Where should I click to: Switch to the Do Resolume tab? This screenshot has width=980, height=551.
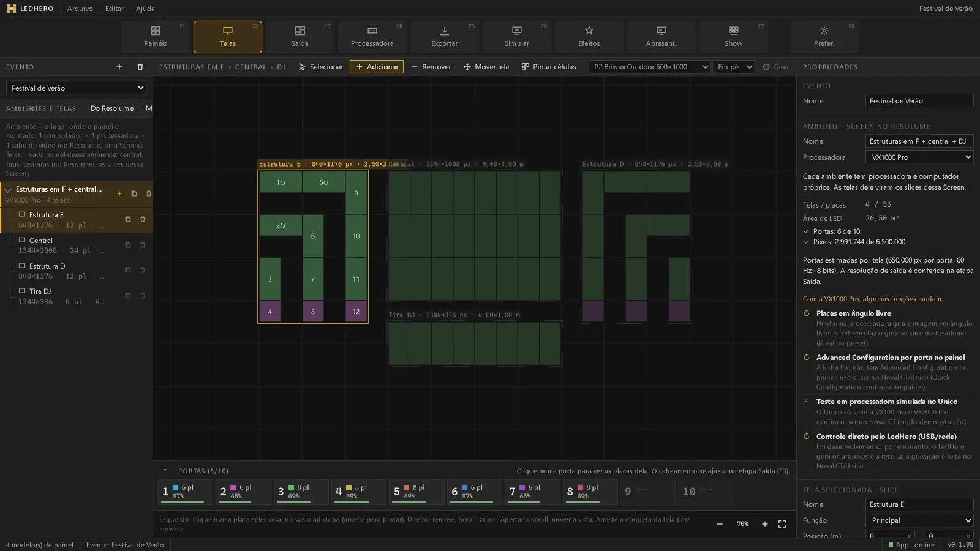[112, 108]
